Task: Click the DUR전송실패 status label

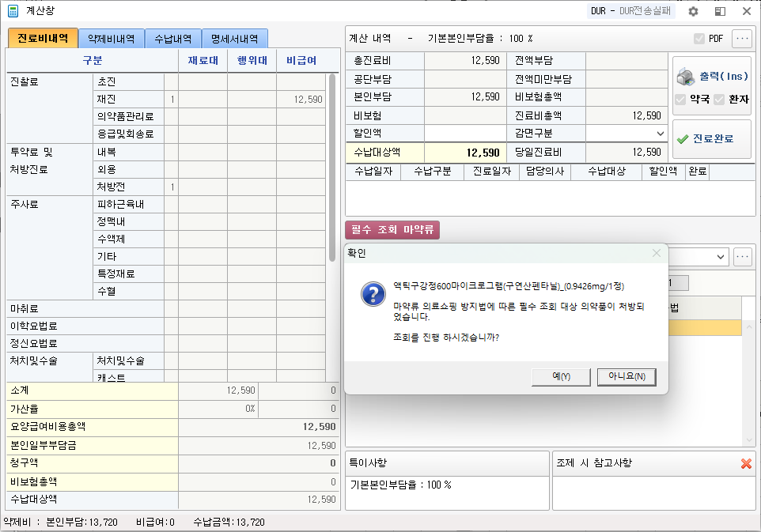Action: 633,11
